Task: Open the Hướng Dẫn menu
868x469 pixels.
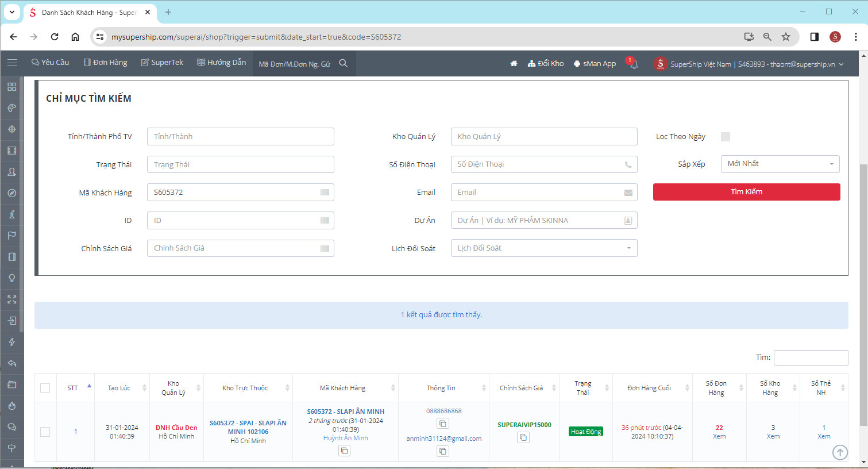Action: tap(221, 63)
